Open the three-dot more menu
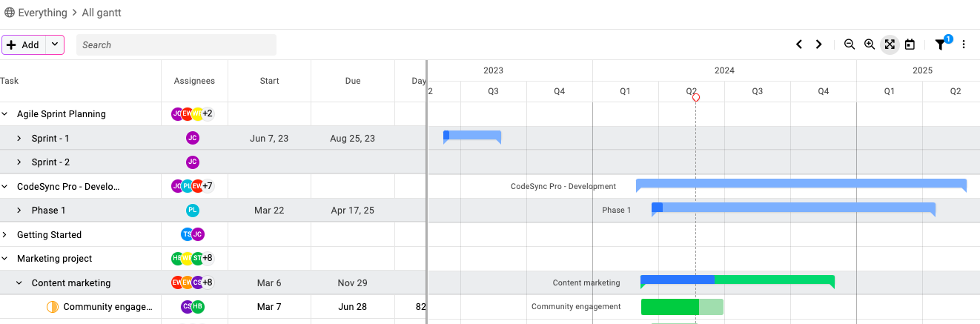Image resolution: width=980 pixels, height=324 pixels. (x=964, y=44)
